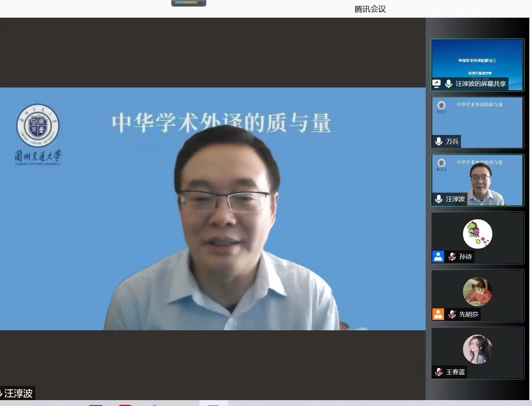Select 孙诗's dinosaur avatar
The image size is (532, 406).
point(477,234)
